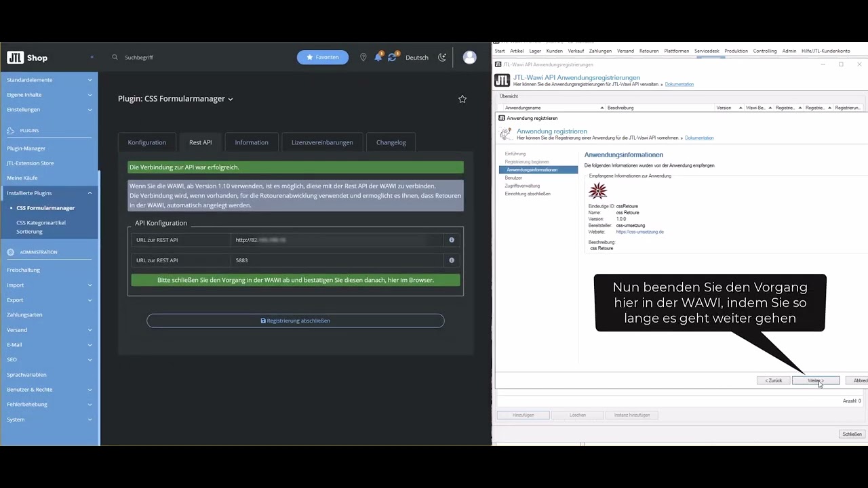This screenshot has width=868, height=488.
Task: Select Zugriffsverwaltung step in Wawi wizard
Action: 522,186
